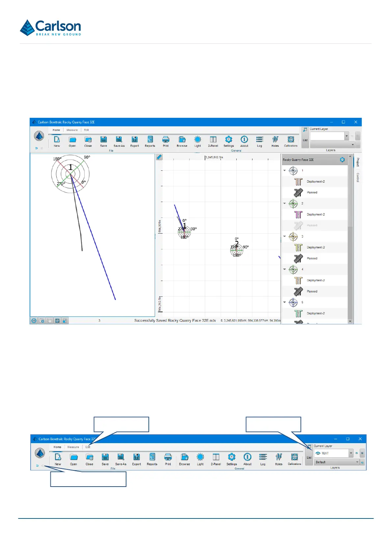Click Settings gear in lower ribbon screenshot
The image size is (392, 554).
(x=232, y=457)
